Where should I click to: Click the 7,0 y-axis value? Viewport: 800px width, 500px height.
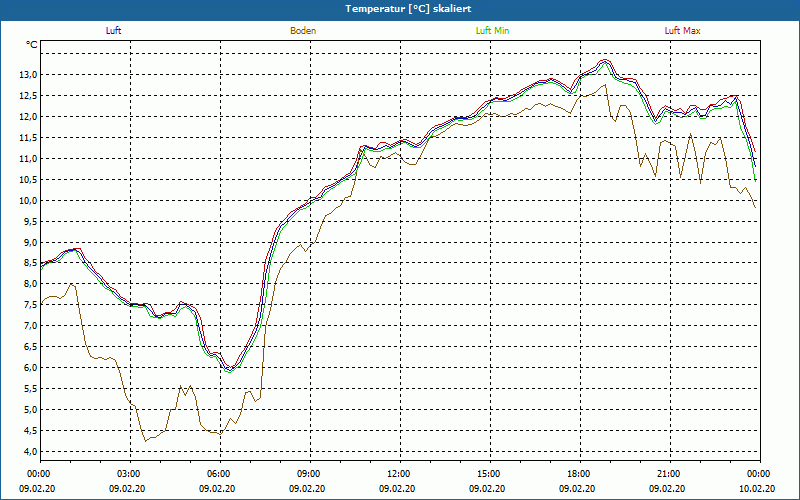tap(30, 326)
